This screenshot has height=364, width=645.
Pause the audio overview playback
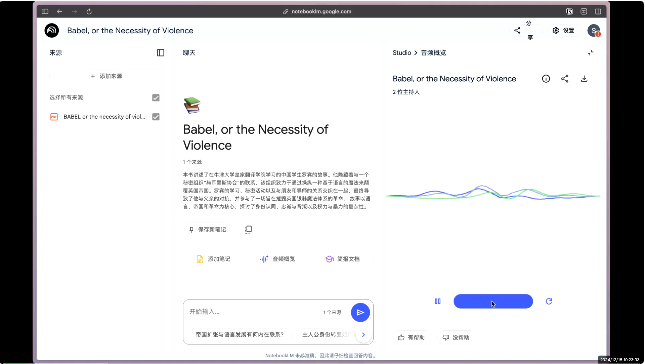438,301
